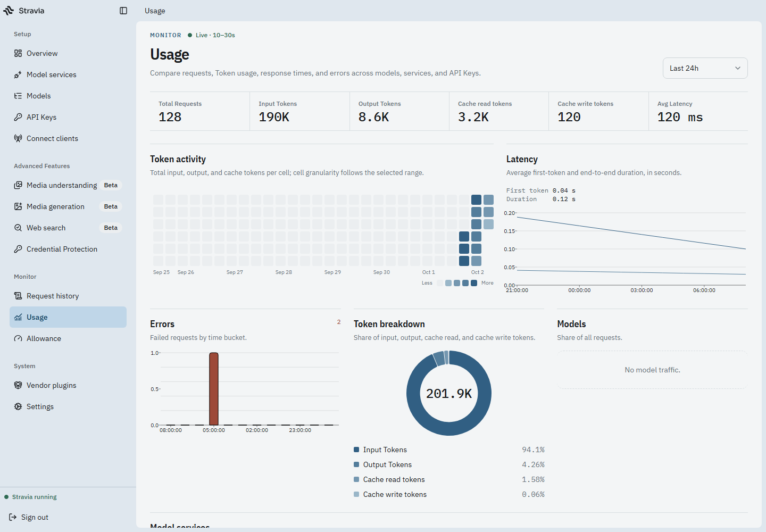Open the Allowance page
The width and height of the screenshot is (766, 532).
68,338
